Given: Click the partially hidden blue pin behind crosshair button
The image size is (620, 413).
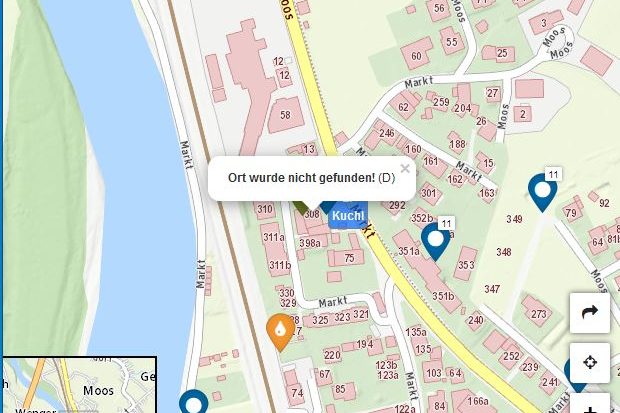Looking at the screenshot, I should point(572,374).
